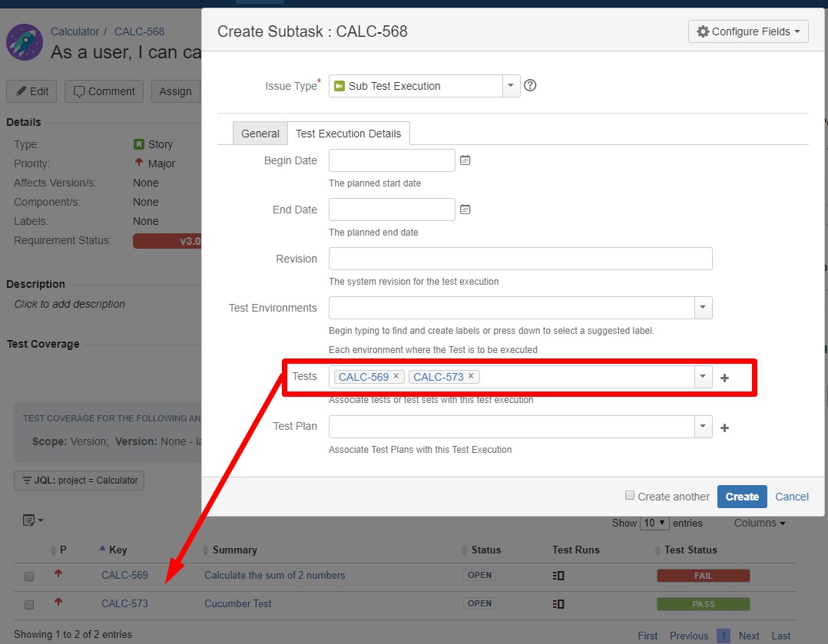Click the Issue Type help question icon
This screenshot has height=644, width=828.
tap(530, 85)
